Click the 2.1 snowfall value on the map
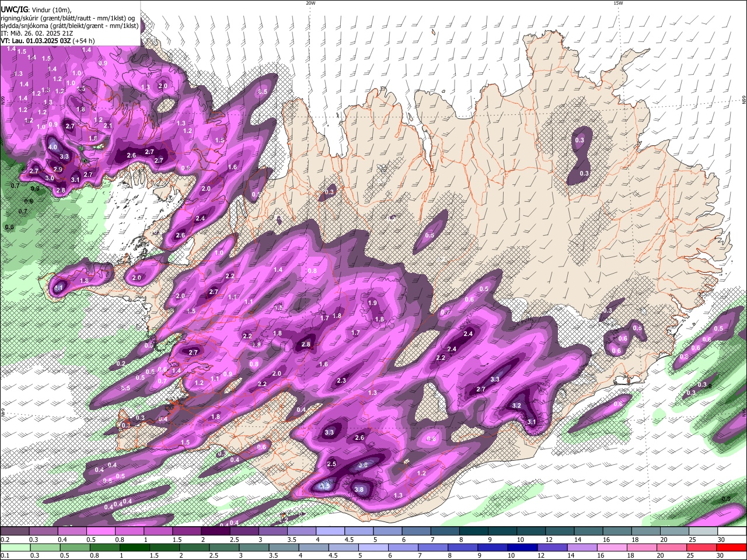The width and height of the screenshot is (747, 560). (x=107, y=125)
